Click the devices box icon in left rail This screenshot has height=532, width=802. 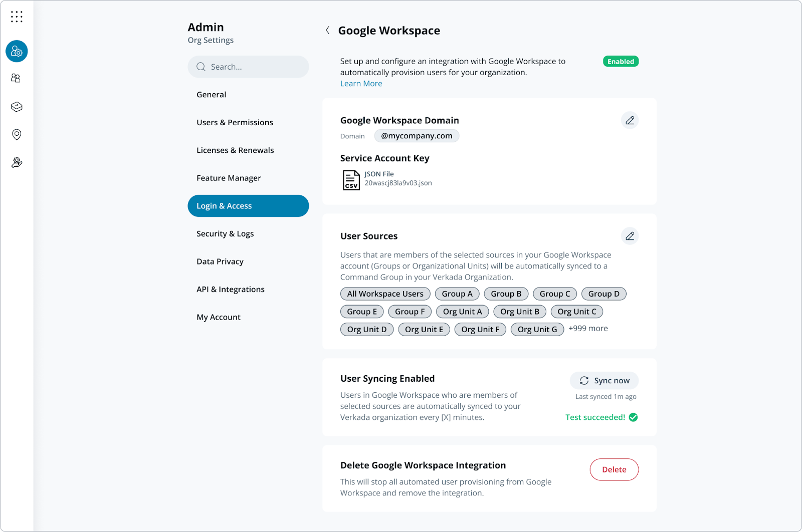17,107
